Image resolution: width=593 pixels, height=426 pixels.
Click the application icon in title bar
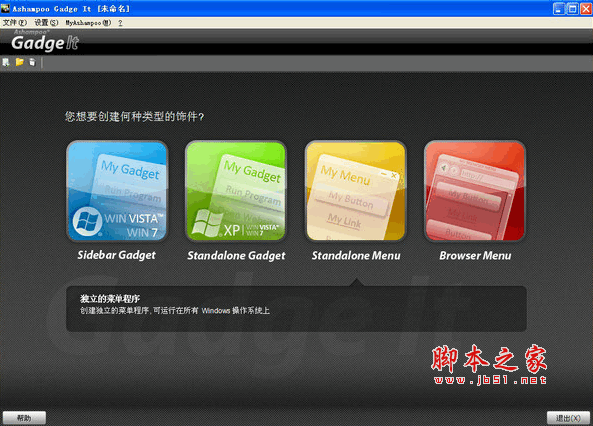coord(5,8)
